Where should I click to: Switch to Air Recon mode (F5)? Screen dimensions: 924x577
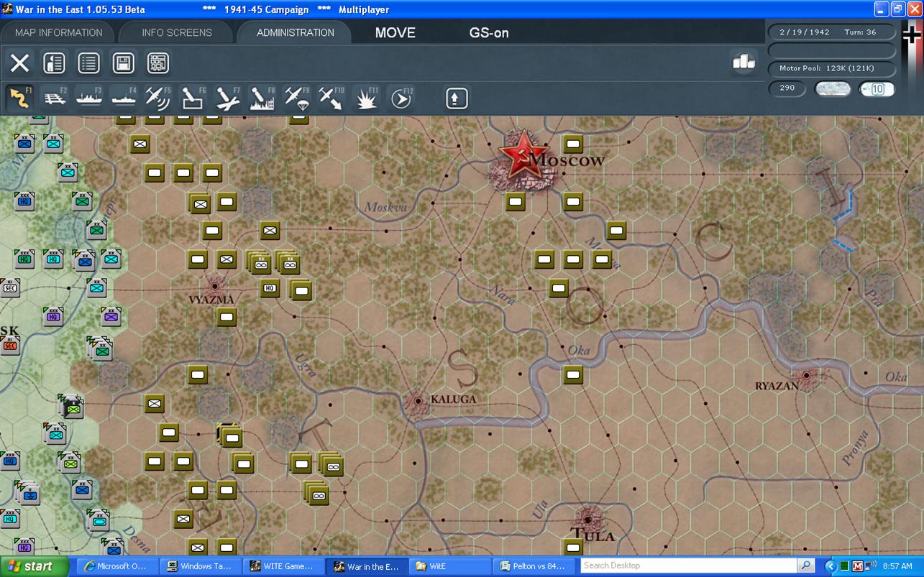pyautogui.click(x=157, y=98)
